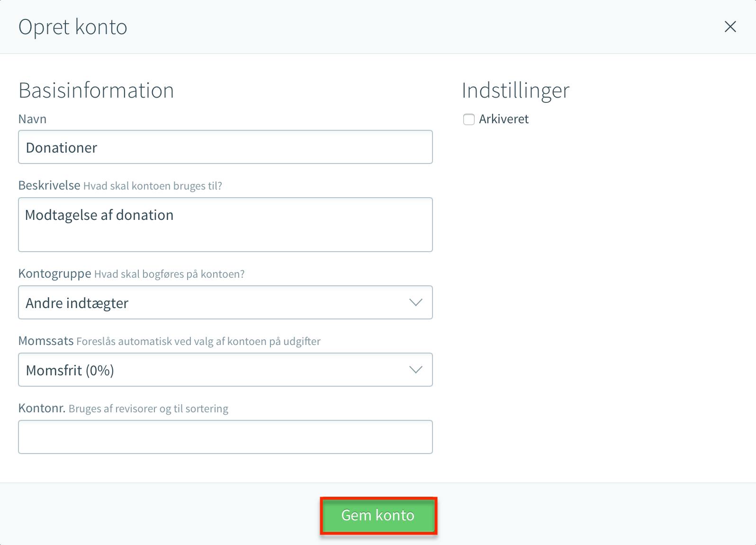Click the Opret konto dialog title

tap(73, 27)
